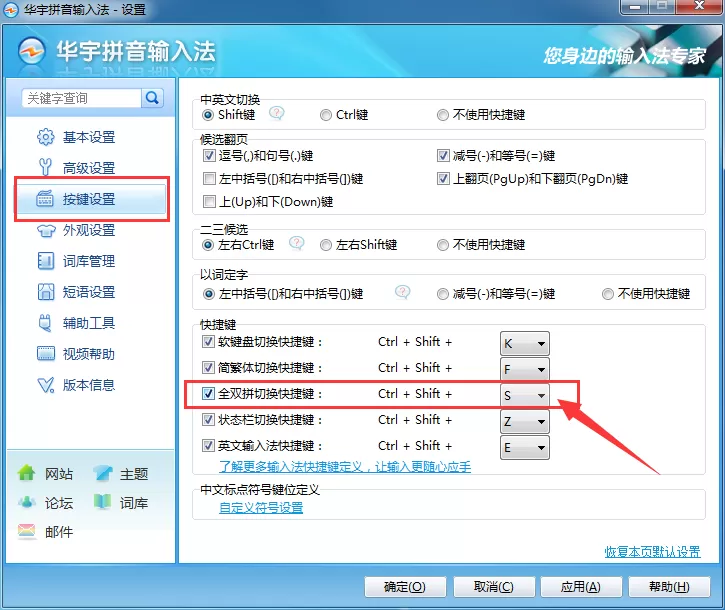The image size is (725, 610).
Task: Open the E key dropdown for 英文输入法
Action: coord(525,447)
